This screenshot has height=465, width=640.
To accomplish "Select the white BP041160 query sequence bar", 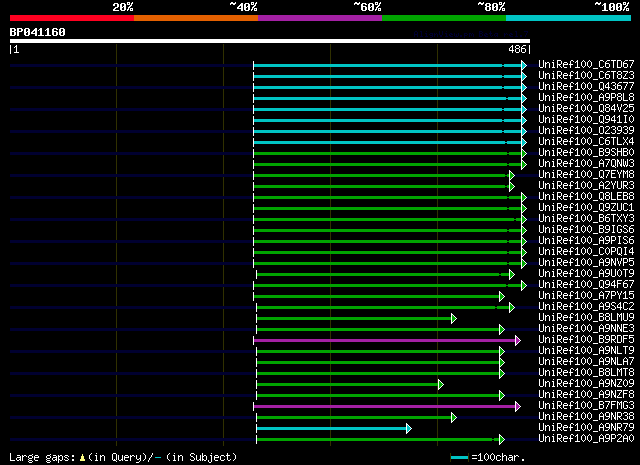I will [x=270, y=41].
